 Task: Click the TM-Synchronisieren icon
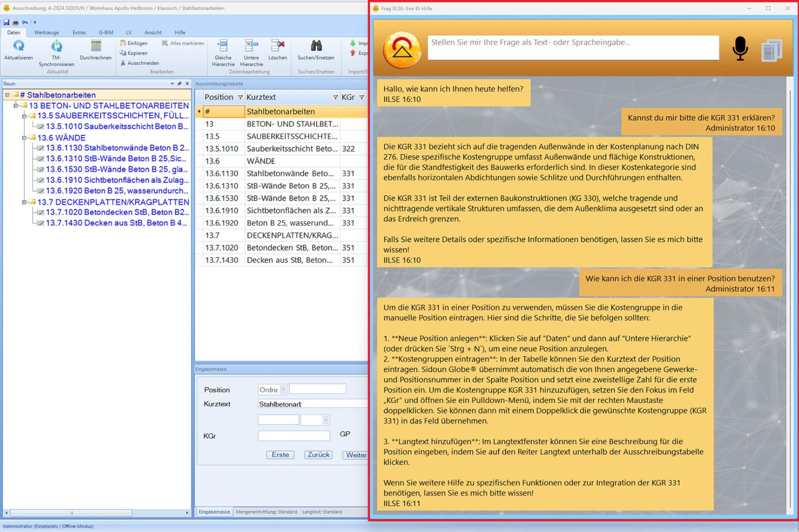(x=56, y=46)
